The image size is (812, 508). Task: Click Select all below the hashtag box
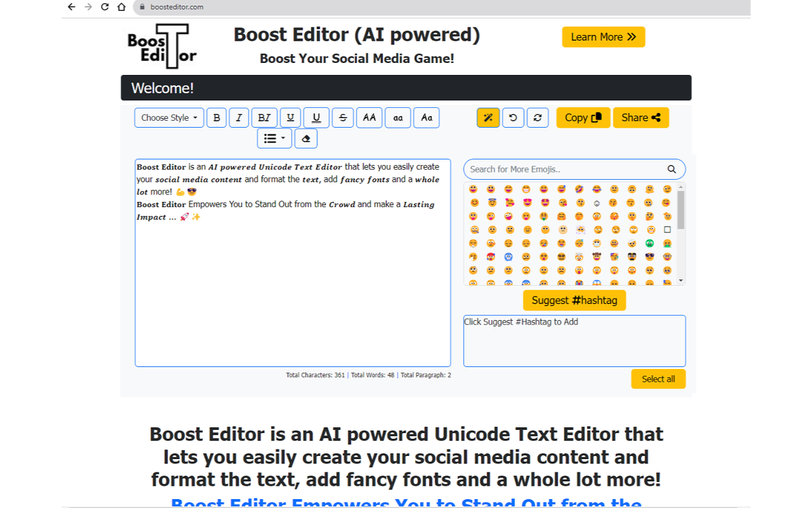pyautogui.click(x=658, y=378)
